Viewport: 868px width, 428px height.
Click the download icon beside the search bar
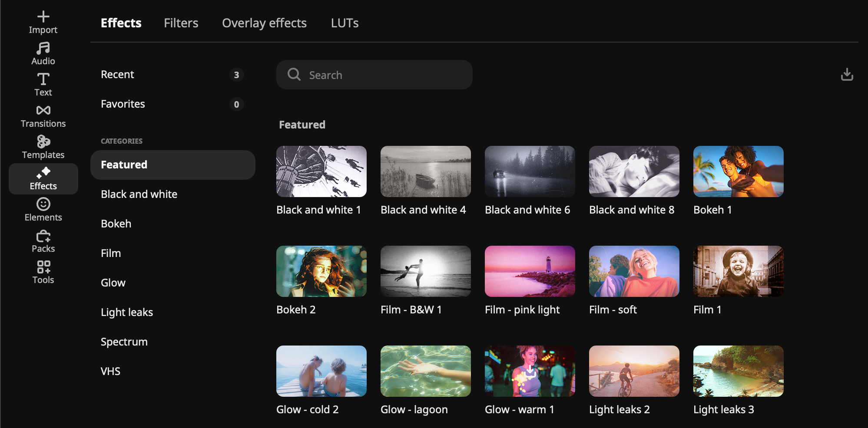tap(847, 75)
